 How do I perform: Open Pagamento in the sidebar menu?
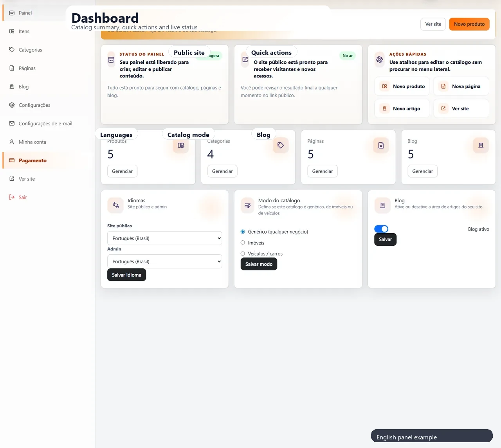[48, 160]
